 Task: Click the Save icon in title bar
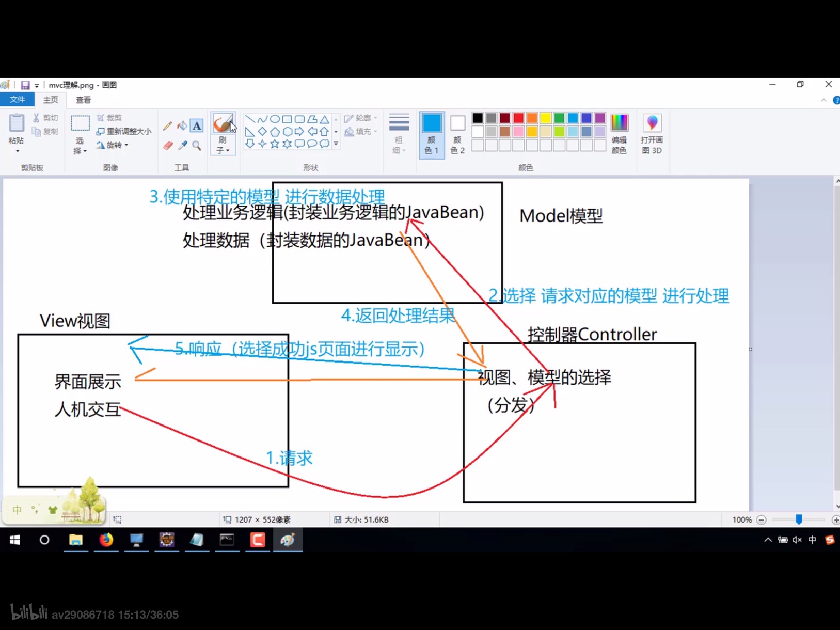tap(25, 85)
